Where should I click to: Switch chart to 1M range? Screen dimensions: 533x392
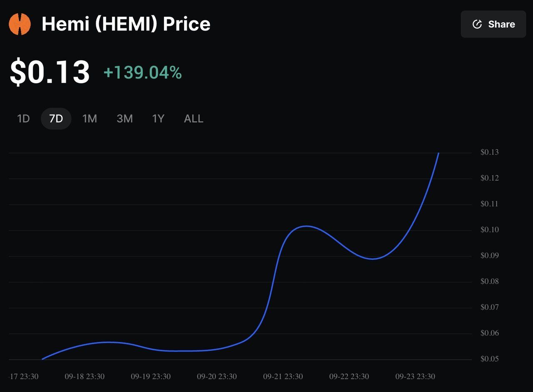(x=90, y=119)
